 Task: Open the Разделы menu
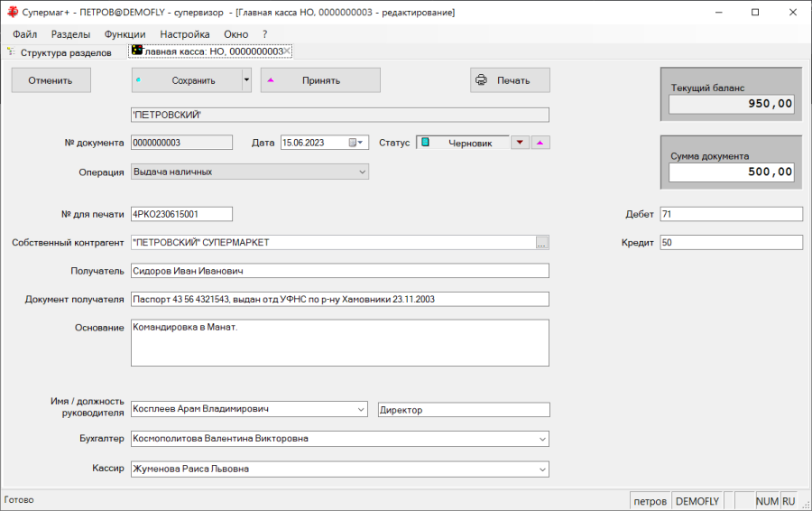pyautogui.click(x=70, y=34)
